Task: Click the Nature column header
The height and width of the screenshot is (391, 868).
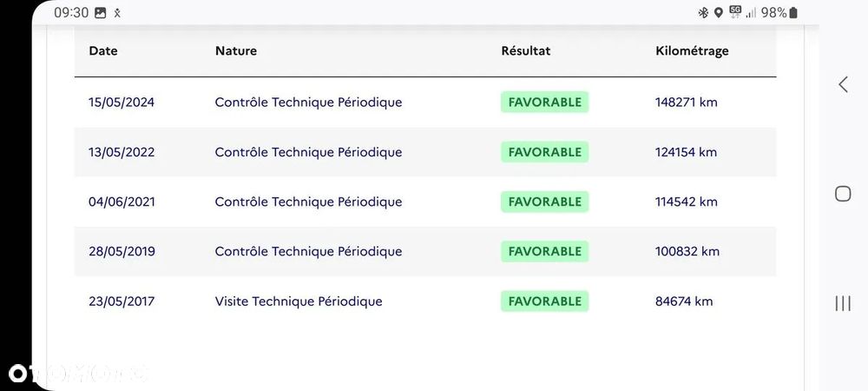Action: 236,50
